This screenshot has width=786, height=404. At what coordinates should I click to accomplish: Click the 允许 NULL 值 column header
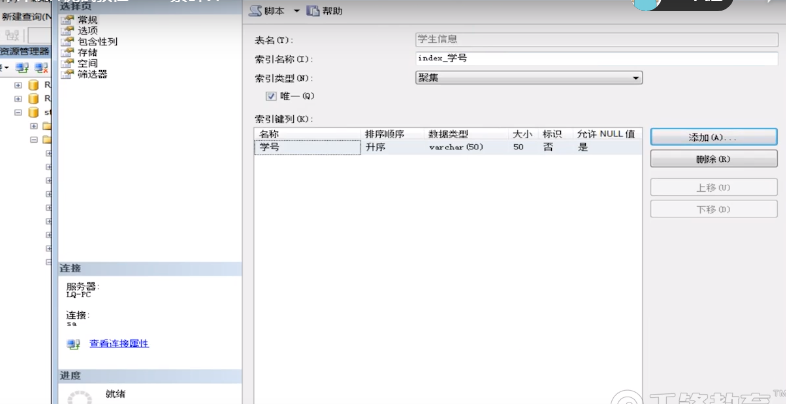click(606, 134)
